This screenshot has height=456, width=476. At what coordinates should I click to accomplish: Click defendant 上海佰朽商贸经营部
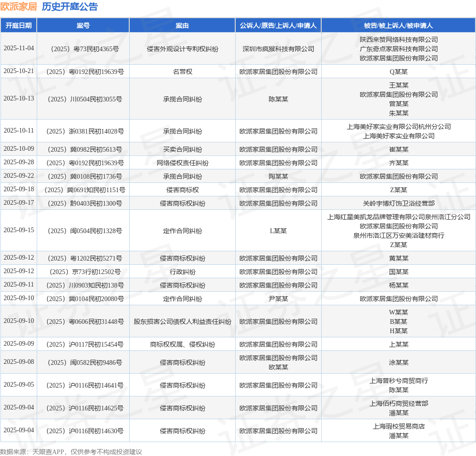pyautogui.click(x=398, y=403)
